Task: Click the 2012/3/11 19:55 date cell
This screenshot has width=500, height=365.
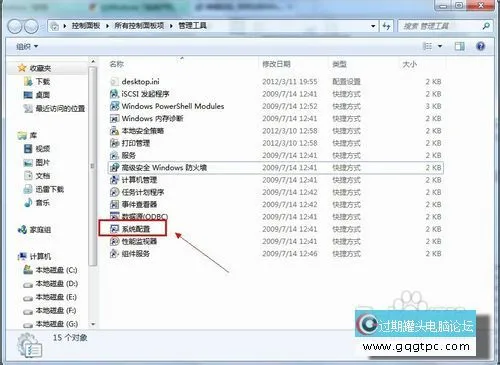Action: click(290, 82)
